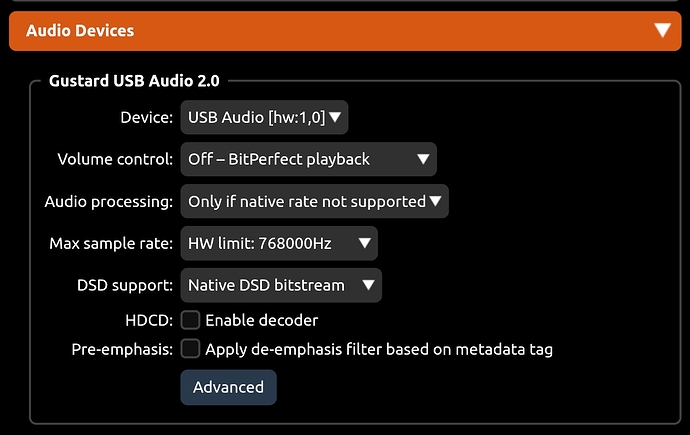This screenshot has height=435, width=690.
Task: Click the Audio Devices header title
Action: 80,30
